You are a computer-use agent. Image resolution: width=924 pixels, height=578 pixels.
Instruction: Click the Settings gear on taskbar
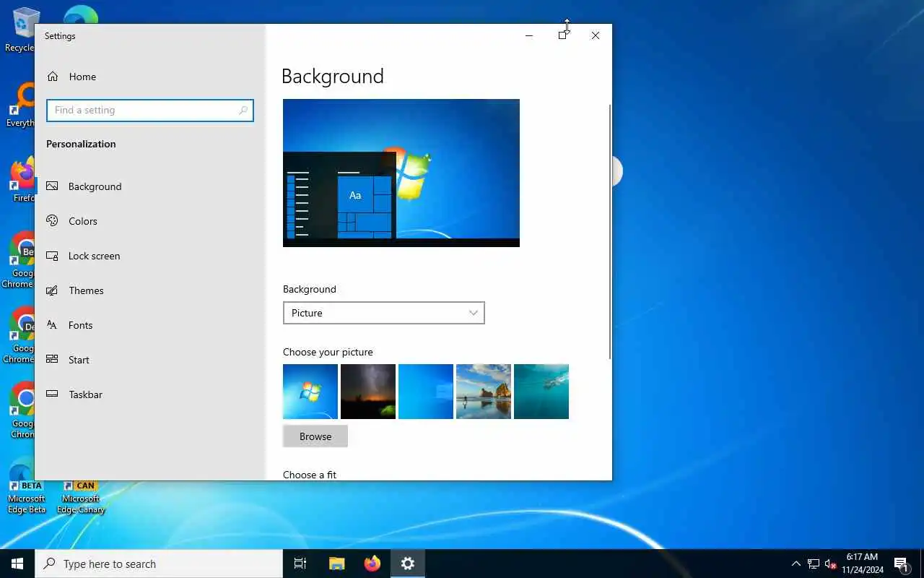[408, 564]
